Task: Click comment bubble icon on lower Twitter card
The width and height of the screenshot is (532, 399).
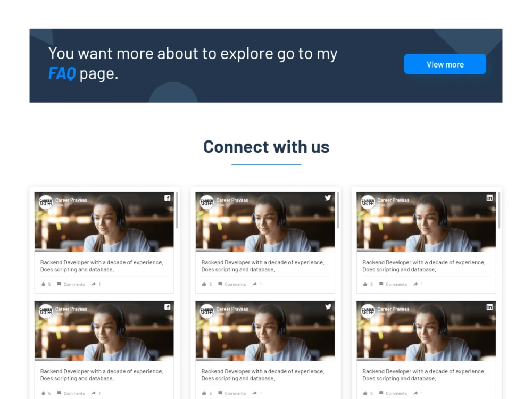Action: pyautogui.click(x=220, y=393)
